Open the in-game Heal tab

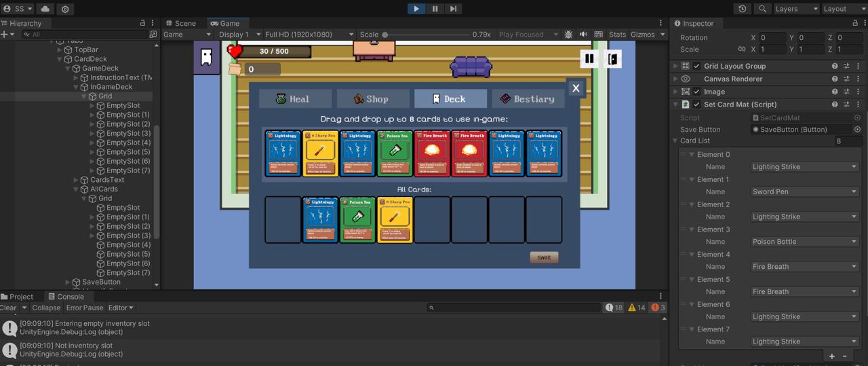click(295, 98)
